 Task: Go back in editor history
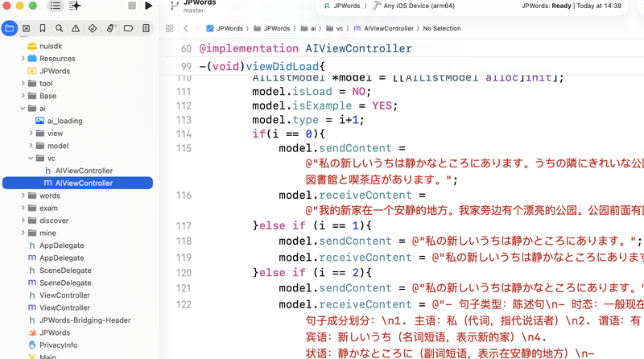pyautogui.click(x=186, y=28)
